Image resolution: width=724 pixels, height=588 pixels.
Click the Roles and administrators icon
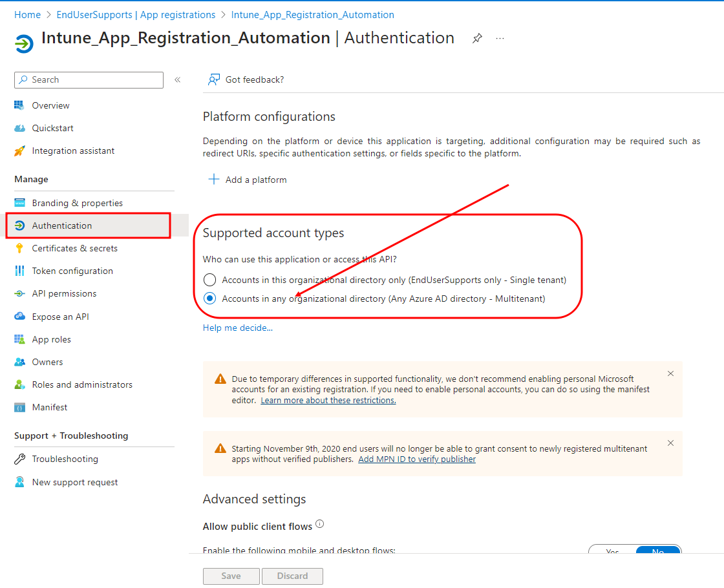[x=19, y=384]
